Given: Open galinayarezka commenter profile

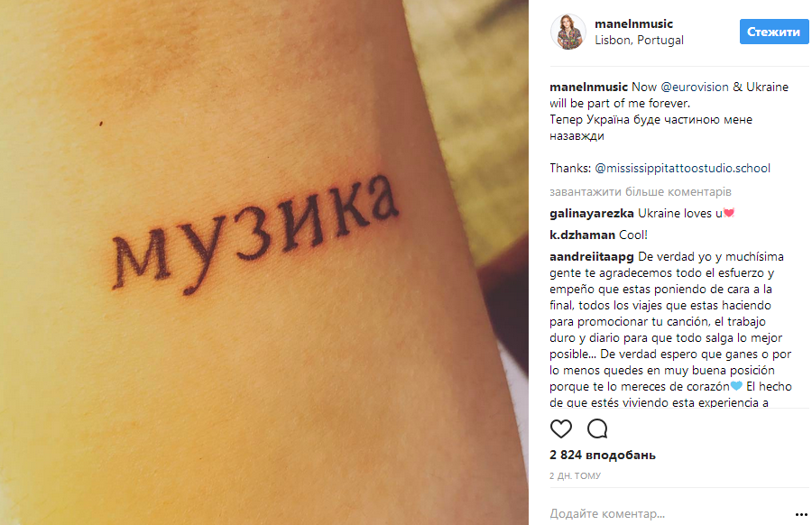Looking at the screenshot, I should point(591,213).
